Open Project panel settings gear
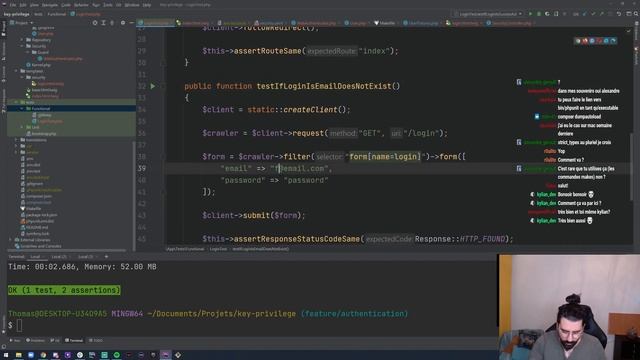The image size is (640, 360). tap(123, 23)
